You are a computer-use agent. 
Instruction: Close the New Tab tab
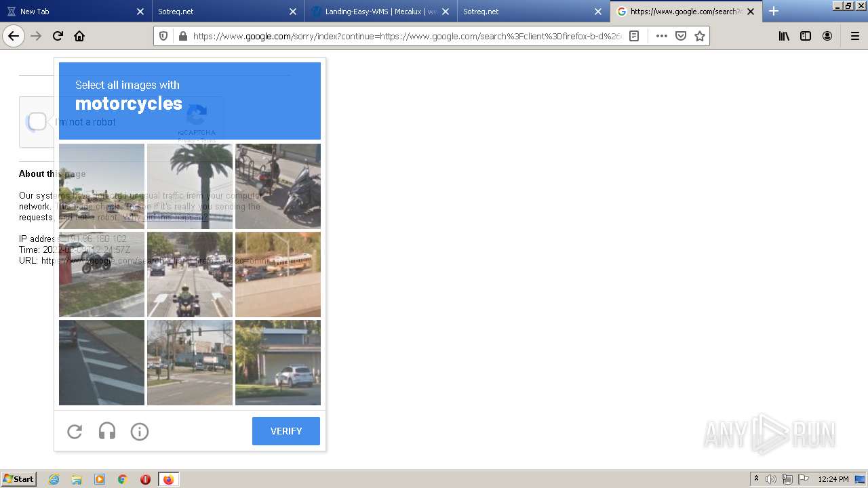tap(140, 12)
